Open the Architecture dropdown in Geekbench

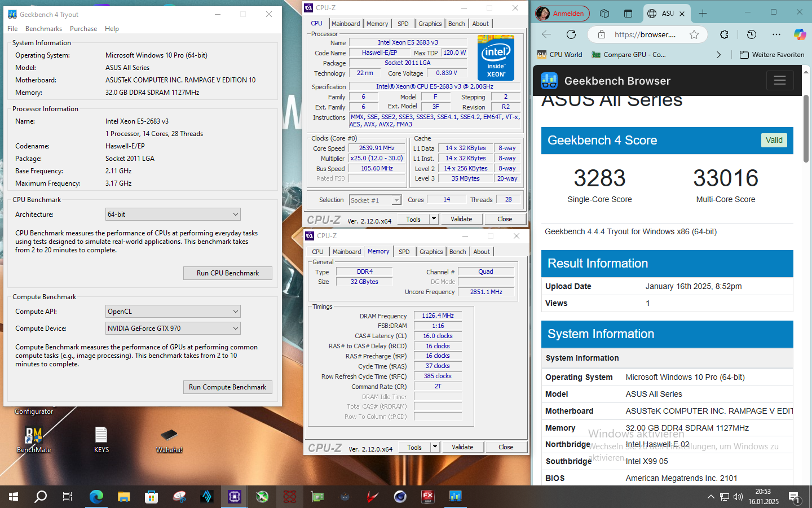click(x=173, y=214)
